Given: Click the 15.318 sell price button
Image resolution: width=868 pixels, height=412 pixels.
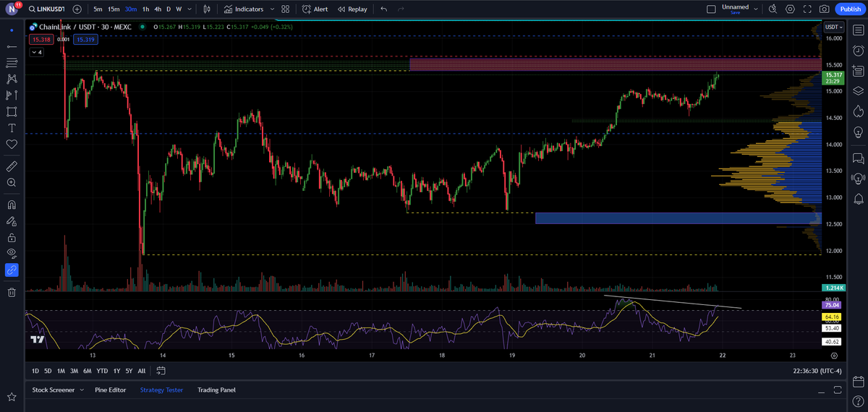Looking at the screenshot, I should pos(42,40).
